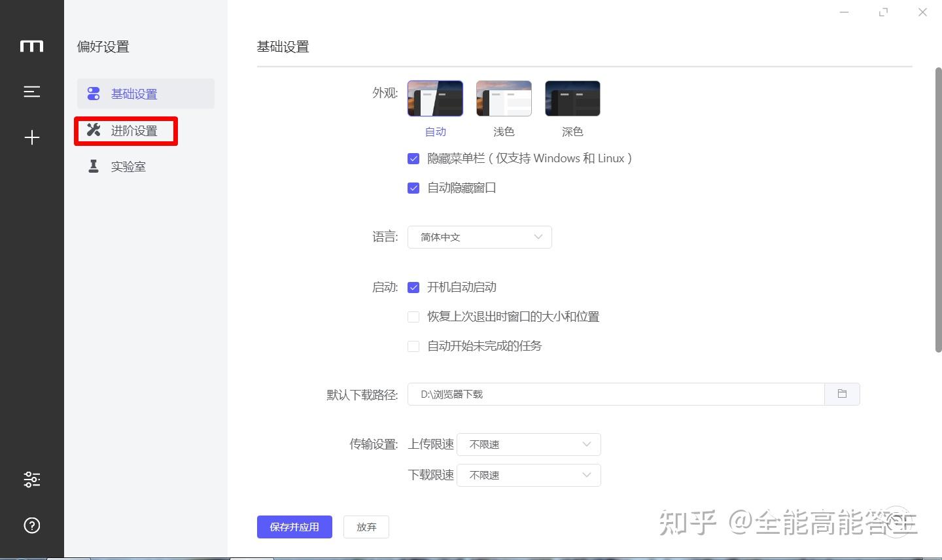Select the 进阶设置 wrench icon

click(94, 130)
